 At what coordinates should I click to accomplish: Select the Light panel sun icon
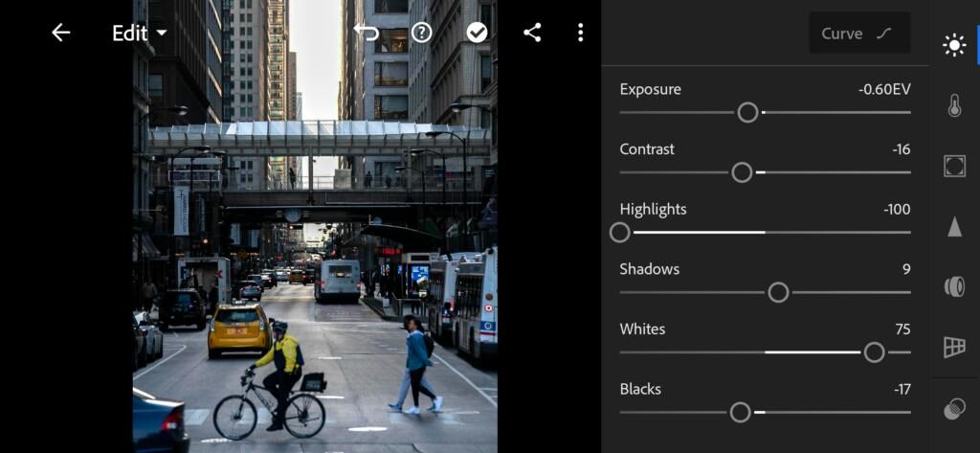[954, 45]
